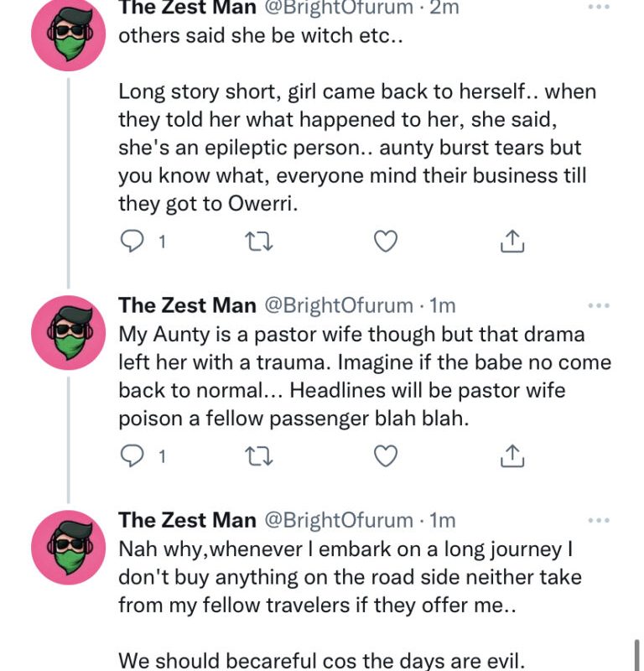Like the tweet about epileptic girl
The image size is (644, 671).
(384, 242)
